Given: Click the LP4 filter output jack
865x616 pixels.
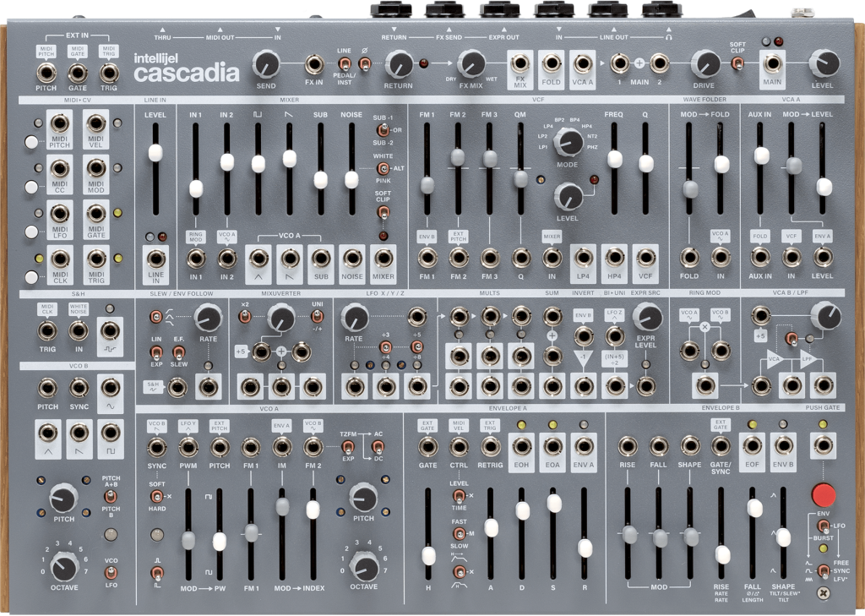Looking at the screenshot, I should (x=583, y=258).
